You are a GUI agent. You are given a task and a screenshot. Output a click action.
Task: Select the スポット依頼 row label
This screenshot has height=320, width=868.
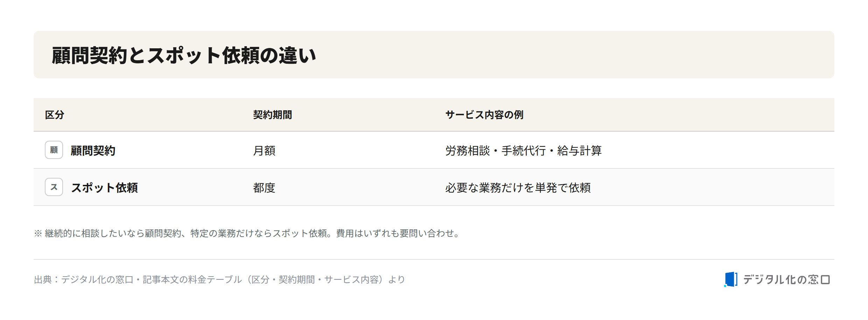pos(104,188)
